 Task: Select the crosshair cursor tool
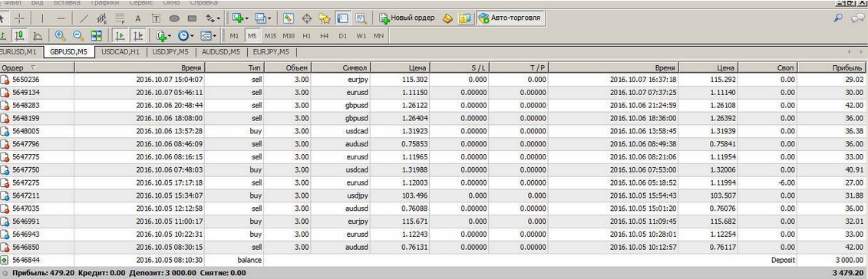tap(19, 18)
